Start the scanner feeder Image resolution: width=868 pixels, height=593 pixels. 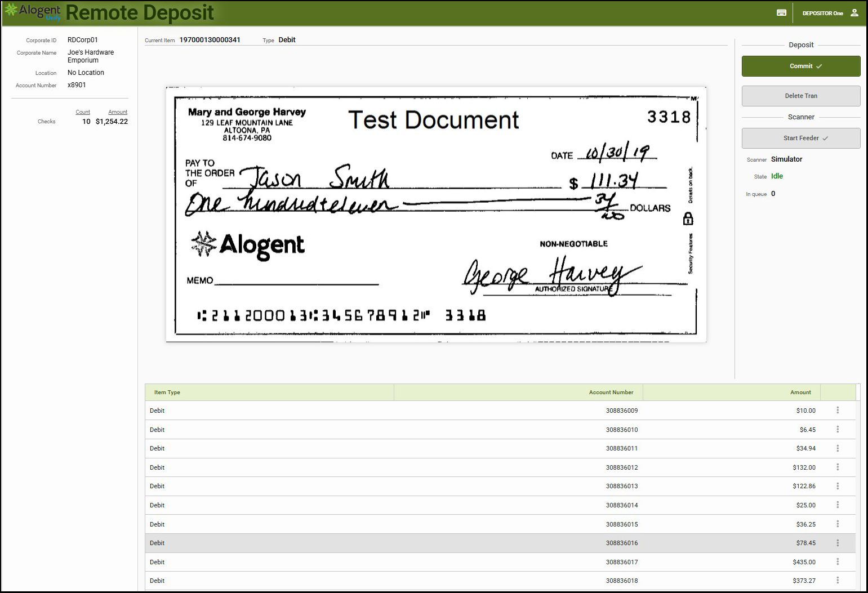[800, 138]
